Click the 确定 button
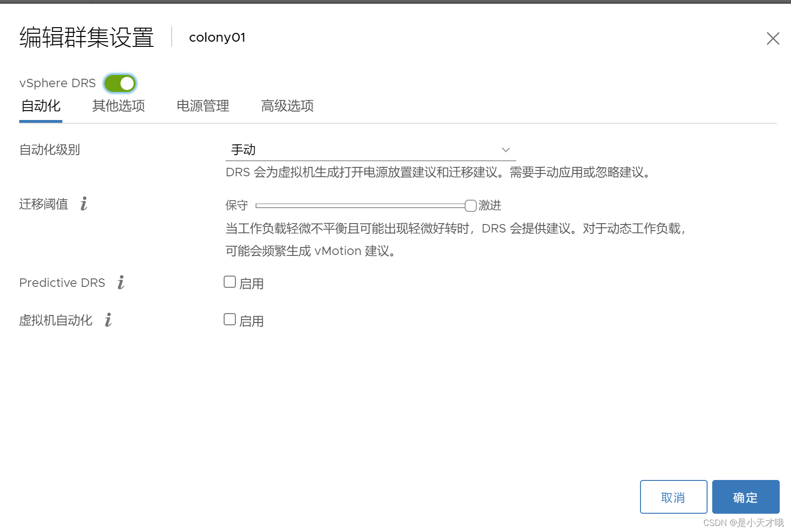The height and width of the screenshot is (532, 791). 745,497
